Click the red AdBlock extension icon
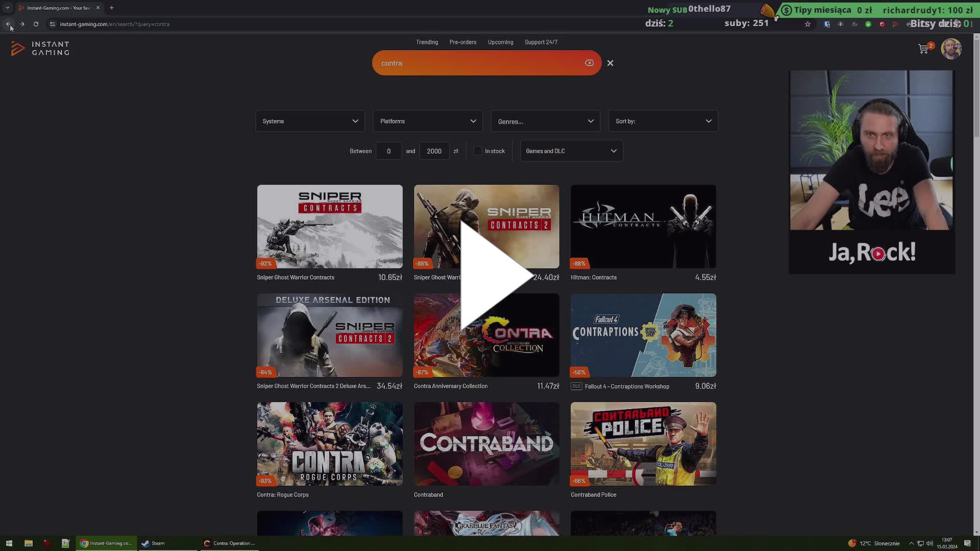Screen dimensions: 980x551 coord(882,24)
